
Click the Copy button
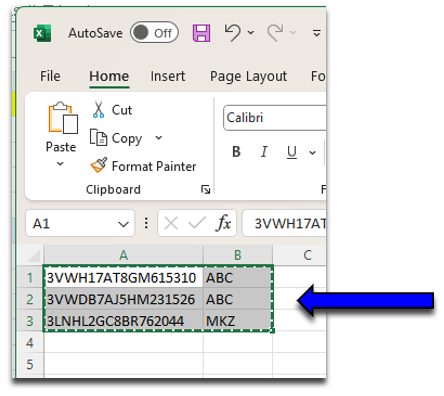[x=116, y=138]
